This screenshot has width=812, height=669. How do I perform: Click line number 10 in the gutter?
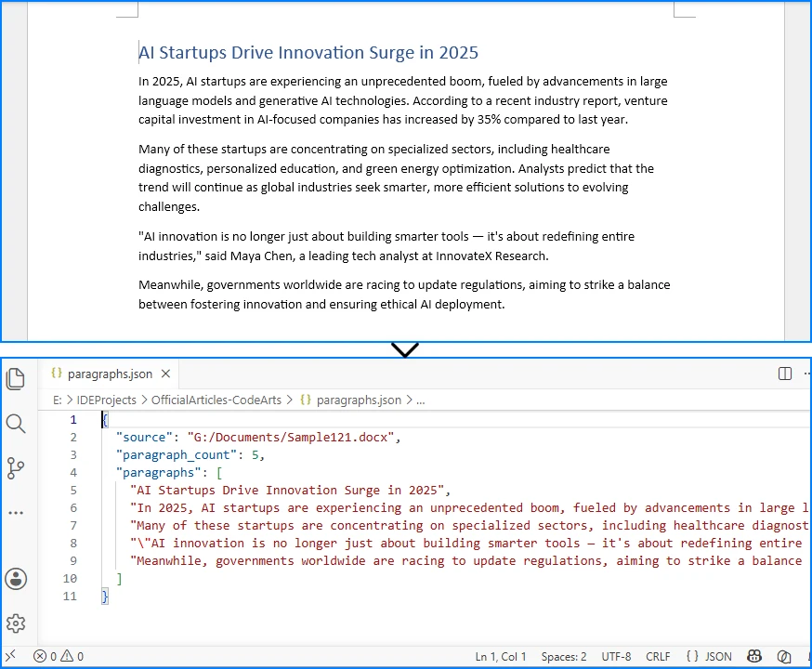pos(70,578)
